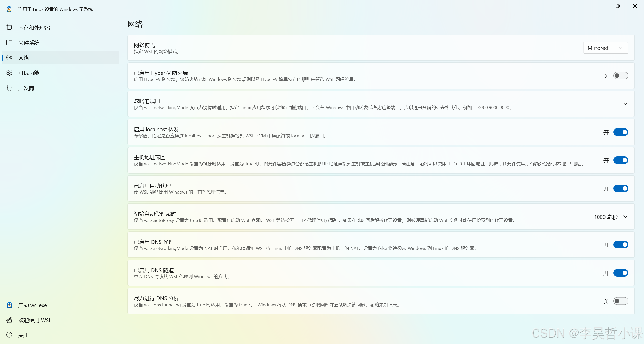Click the info icon beside 关于
The height and width of the screenshot is (344, 644).
(9, 335)
